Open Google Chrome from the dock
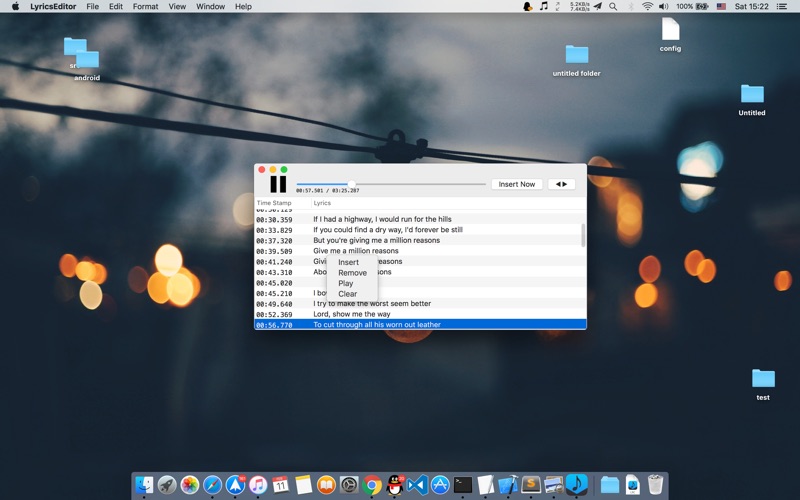The width and height of the screenshot is (800, 500). click(x=372, y=485)
